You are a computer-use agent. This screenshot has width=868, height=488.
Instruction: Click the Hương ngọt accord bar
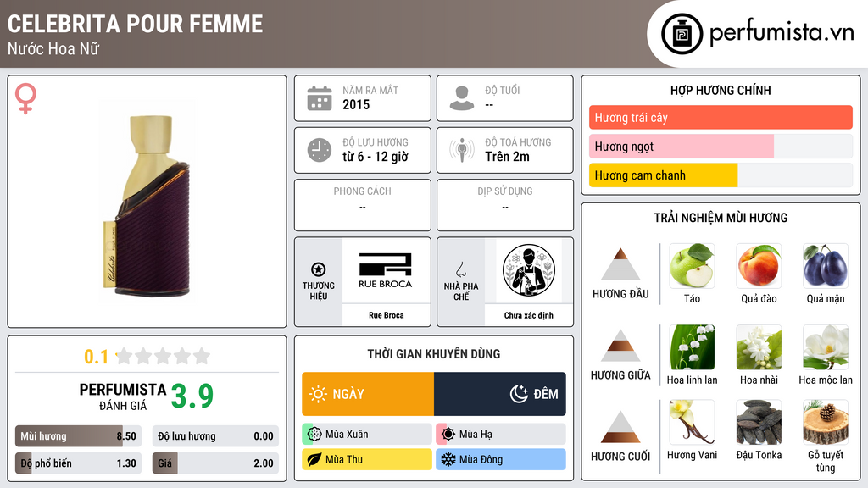[x=721, y=146]
